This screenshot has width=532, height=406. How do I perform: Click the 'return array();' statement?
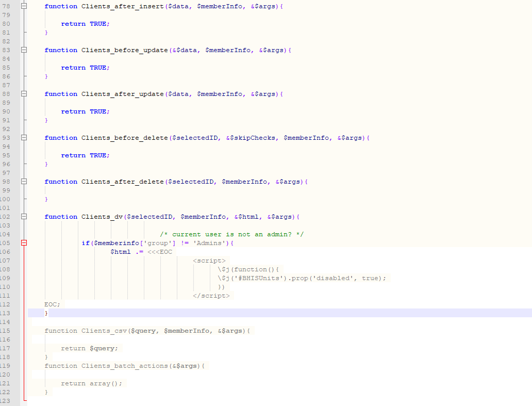[x=92, y=384]
